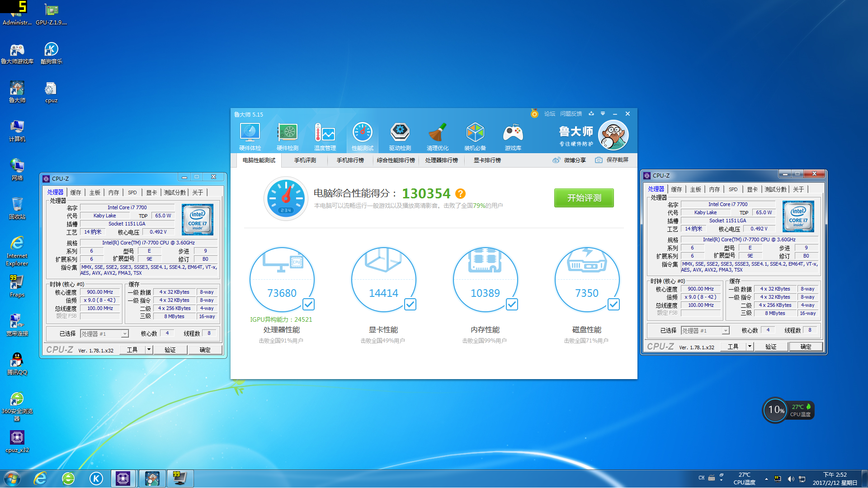Select 性能测试 performance test icon
Image resolution: width=868 pixels, height=488 pixels.
pos(363,136)
